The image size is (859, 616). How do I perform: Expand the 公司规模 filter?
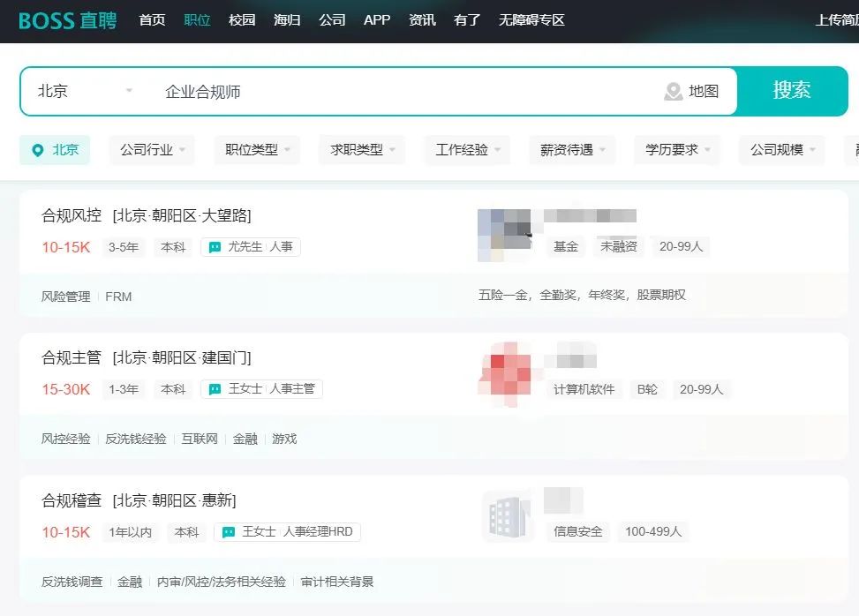click(782, 150)
